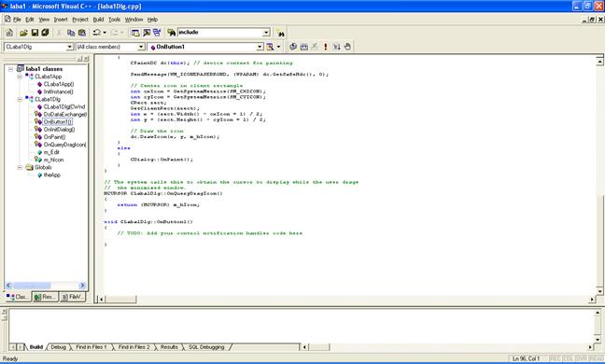The height and width of the screenshot is (364, 605).
Task: Click the Compile toolbar icon
Action: 293,47
